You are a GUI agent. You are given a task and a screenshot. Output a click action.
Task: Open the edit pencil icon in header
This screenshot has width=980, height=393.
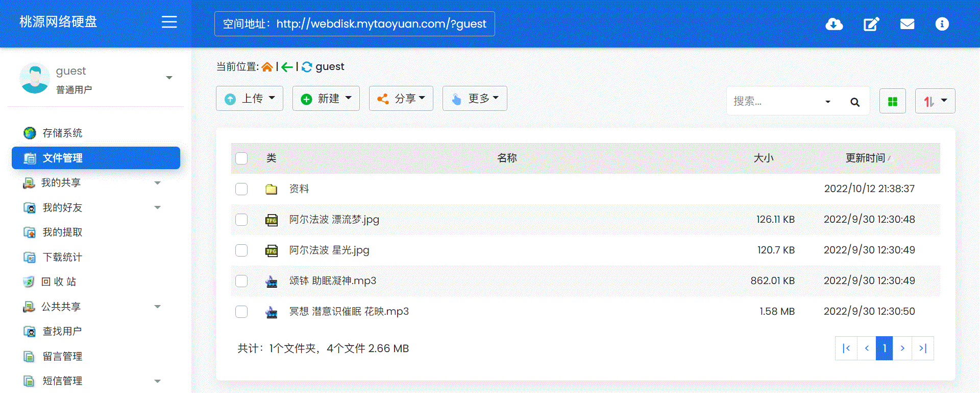(x=871, y=24)
